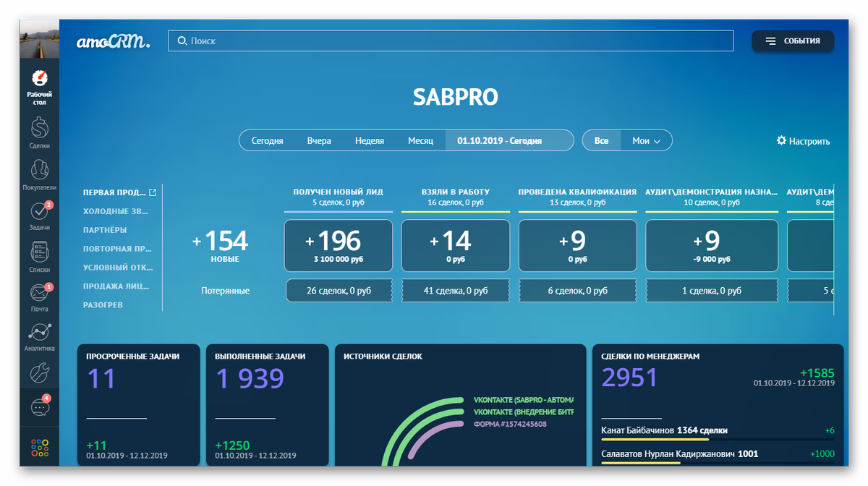Click the +1585 change value
The image size is (868, 486).
[817, 373]
